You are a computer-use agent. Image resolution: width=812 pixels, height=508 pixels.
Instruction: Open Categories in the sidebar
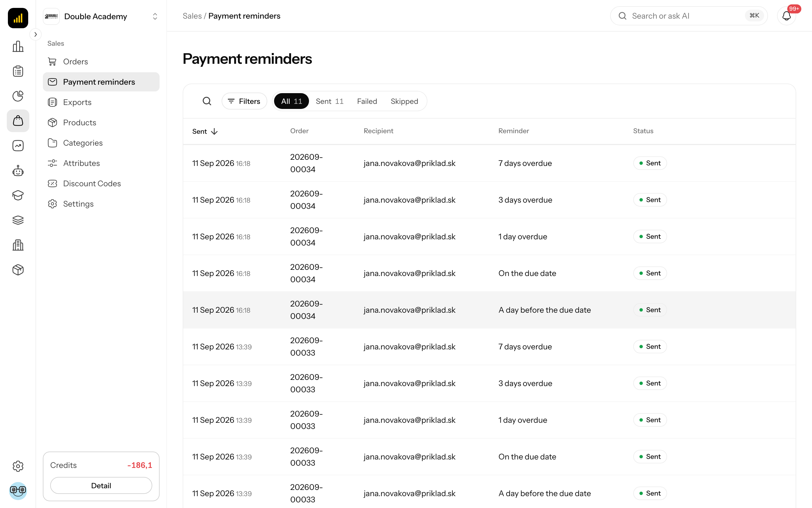(x=101, y=143)
